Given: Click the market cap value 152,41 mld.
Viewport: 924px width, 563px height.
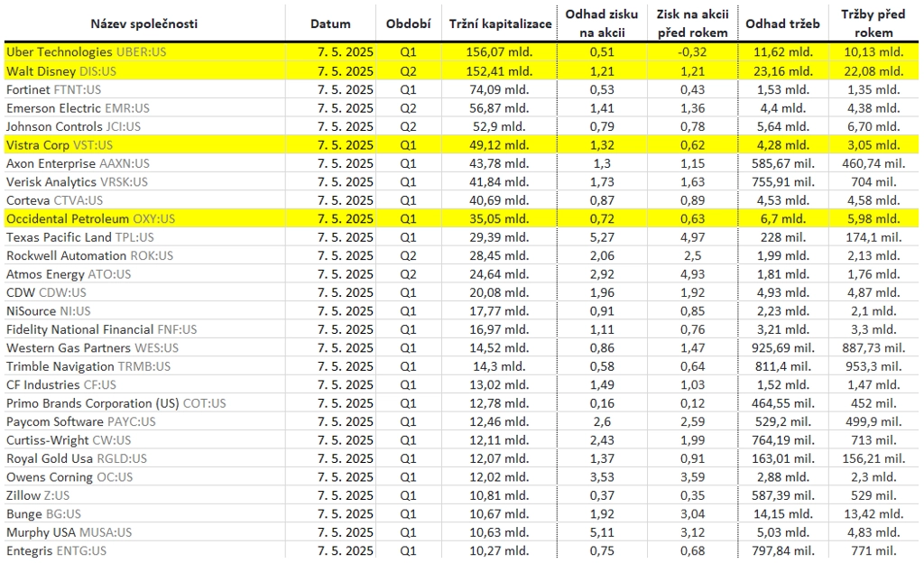Looking at the screenshot, I should pos(499,71).
